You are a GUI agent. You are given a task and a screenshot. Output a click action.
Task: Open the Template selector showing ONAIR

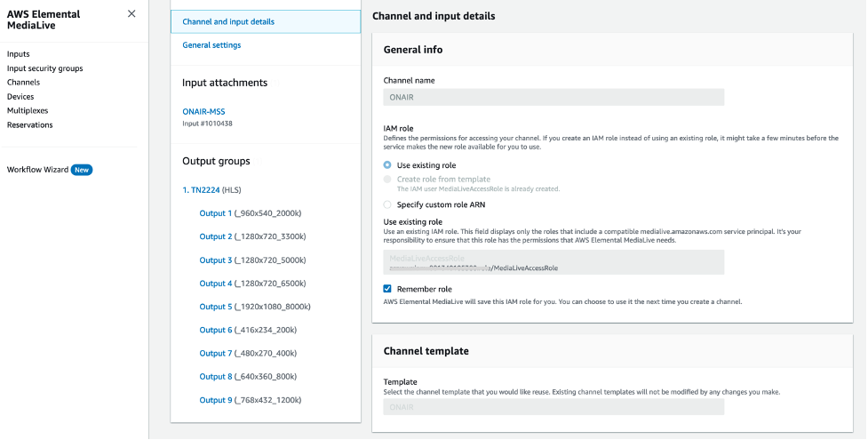pyautogui.click(x=553, y=407)
